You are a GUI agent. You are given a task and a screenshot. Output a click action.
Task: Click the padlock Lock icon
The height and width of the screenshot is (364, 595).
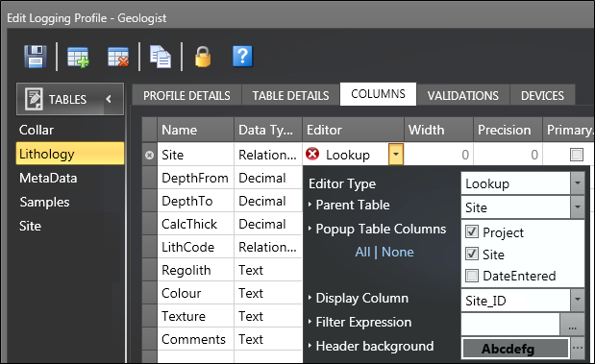pyautogui.click(x=203, y=57)
